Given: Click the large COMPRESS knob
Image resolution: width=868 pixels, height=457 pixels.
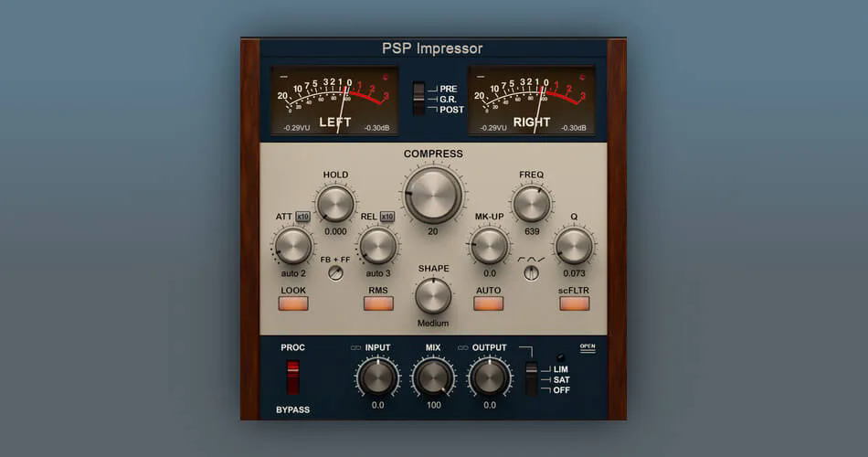Looking at the screenshot, I should [x=433, y=195].
